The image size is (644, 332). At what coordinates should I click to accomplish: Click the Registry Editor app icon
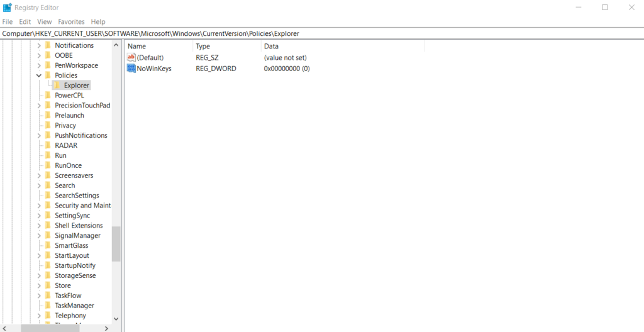coord(8,8)
